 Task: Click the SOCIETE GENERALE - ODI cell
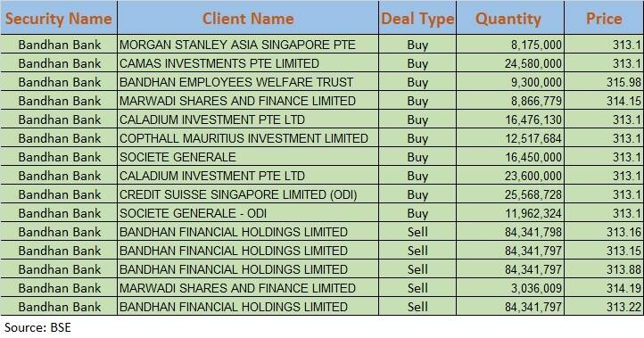coord(248,213)
